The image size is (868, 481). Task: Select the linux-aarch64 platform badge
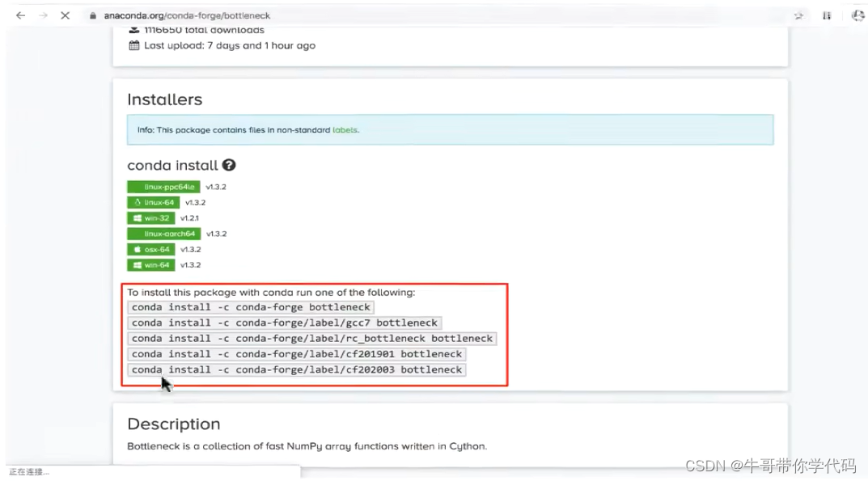(164, 234)
